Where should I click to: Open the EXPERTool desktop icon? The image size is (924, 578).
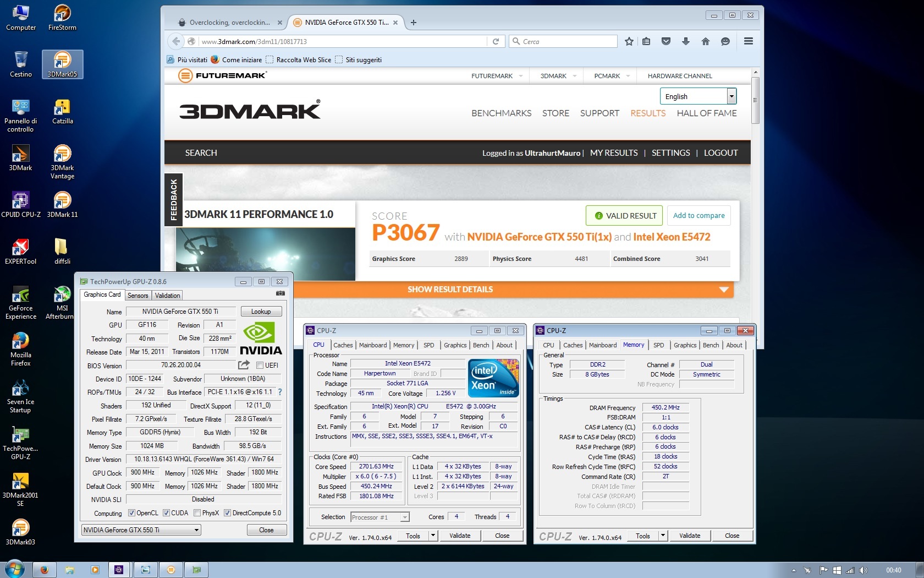21,251
